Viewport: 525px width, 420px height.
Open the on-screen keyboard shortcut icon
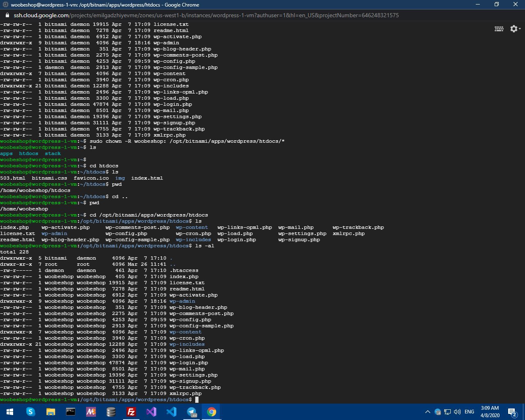(499, 29)
